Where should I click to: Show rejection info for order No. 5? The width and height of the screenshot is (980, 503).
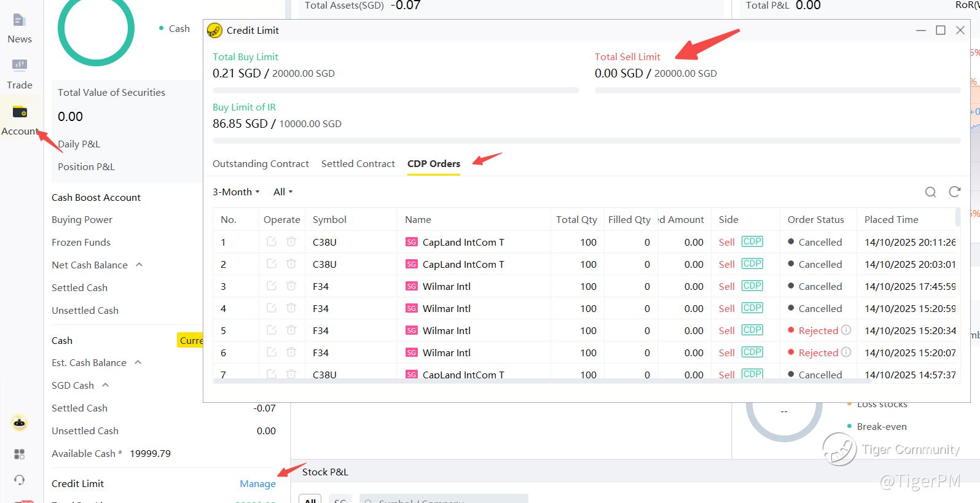pos(846,330)
